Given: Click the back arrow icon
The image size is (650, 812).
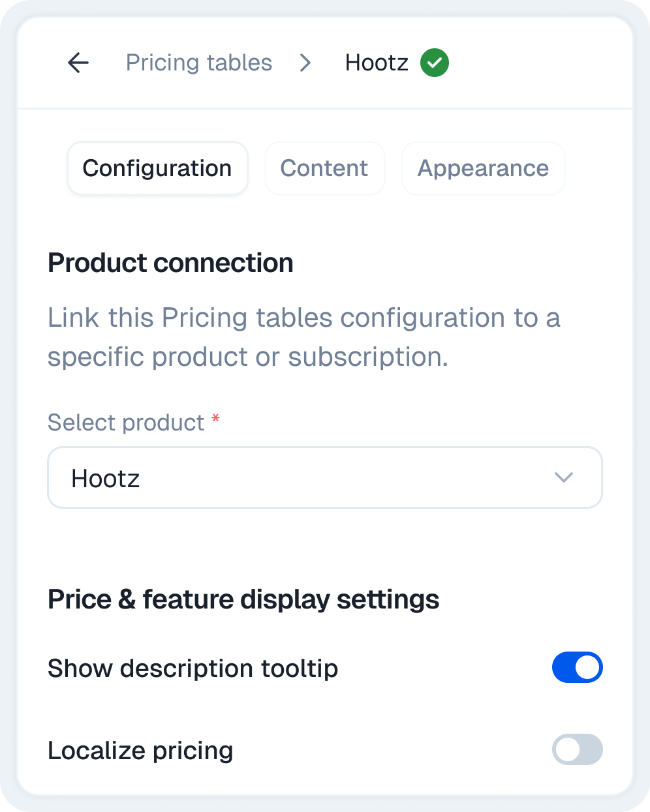Looking at the screenshot, I should click(78, 63).
